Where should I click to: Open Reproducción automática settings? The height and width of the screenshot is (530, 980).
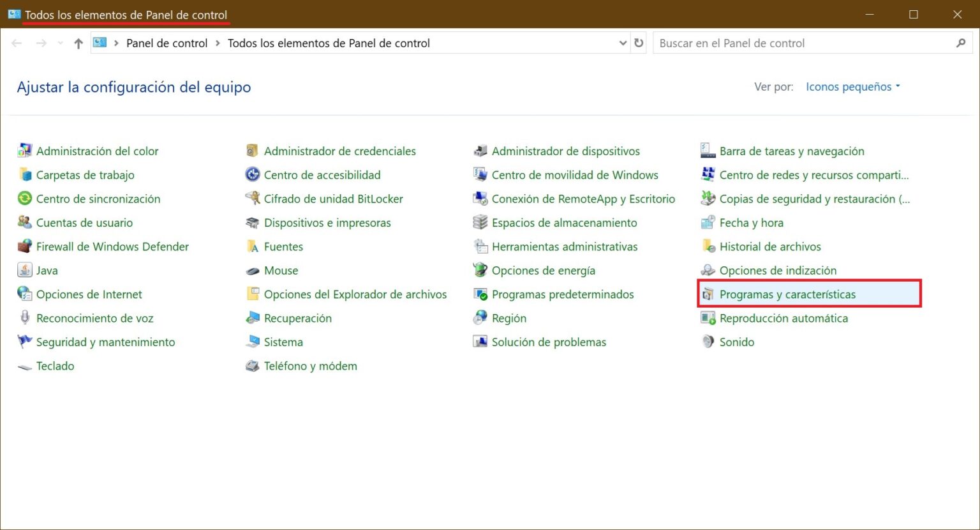(784, 318)
